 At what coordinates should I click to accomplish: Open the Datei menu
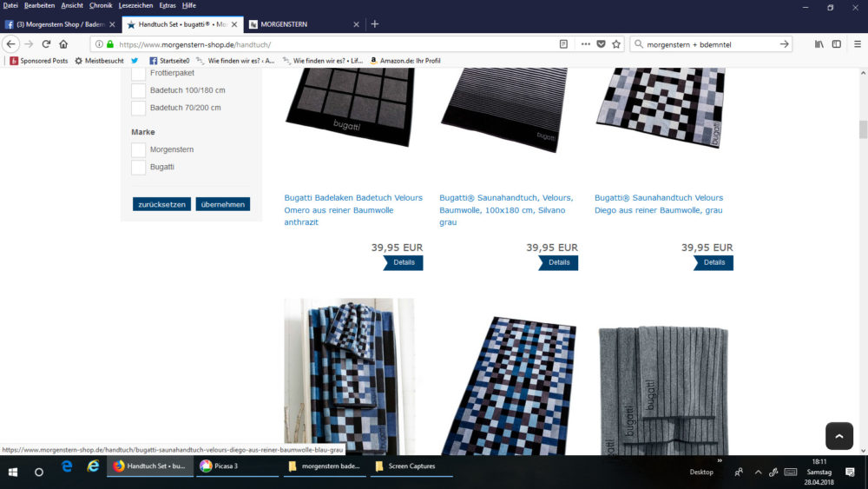coord(10,5)
